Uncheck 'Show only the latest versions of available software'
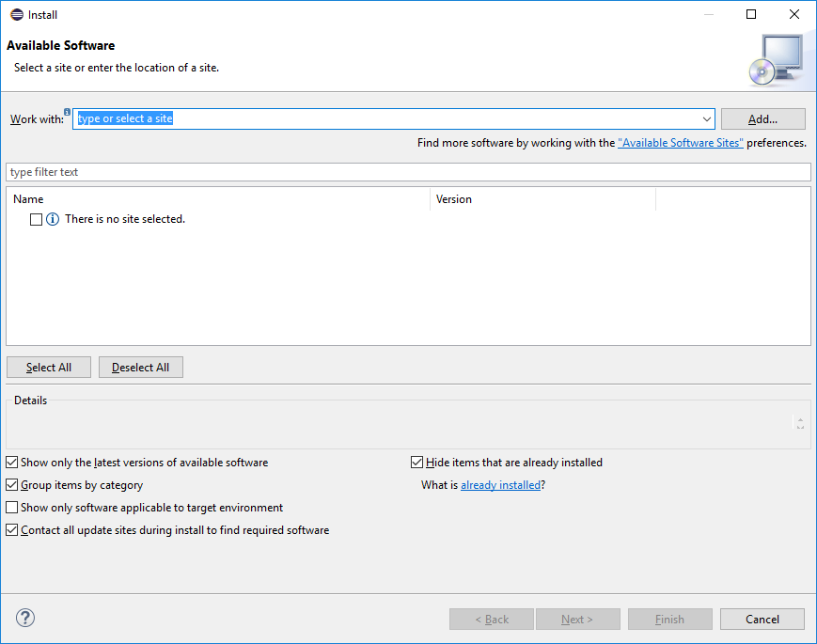817x644 pixels. pyautogui.click(x=11, y=462)
